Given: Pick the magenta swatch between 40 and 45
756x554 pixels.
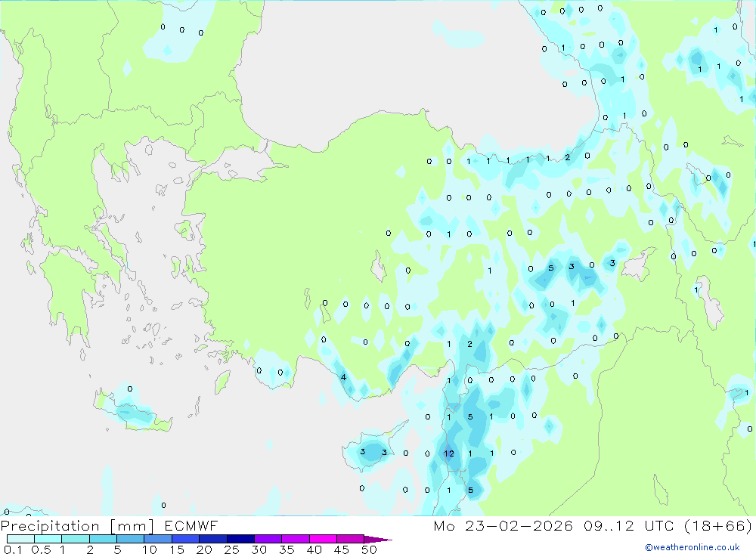Looking at the screenshot, I should [x=323, y=539].
